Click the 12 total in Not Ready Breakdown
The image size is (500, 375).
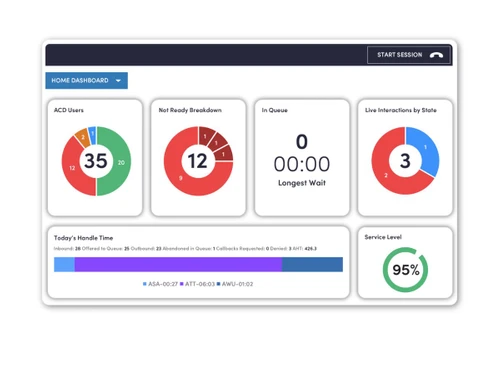click(197, 161)
